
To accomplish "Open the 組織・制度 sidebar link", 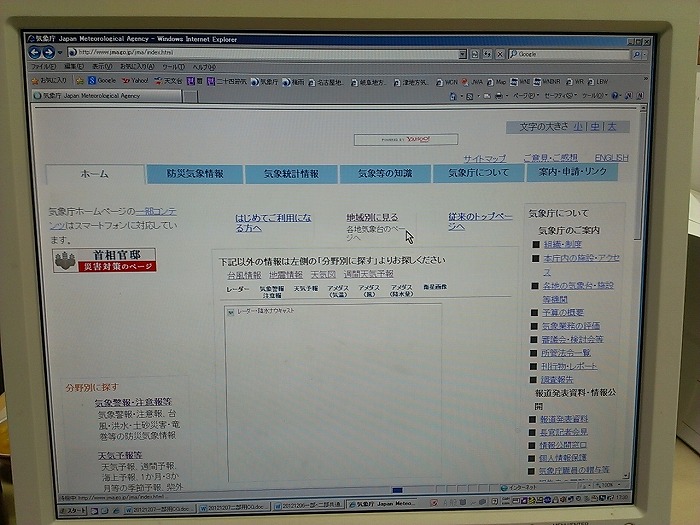I will pos(563,245).
